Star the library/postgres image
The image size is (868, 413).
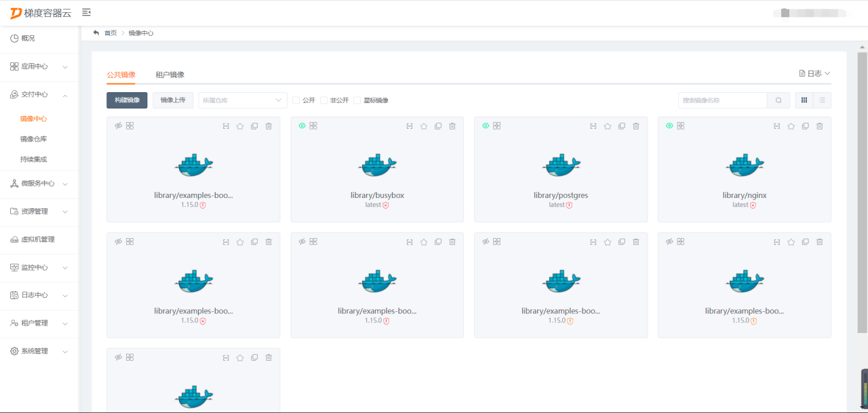[x=608, y=126]
